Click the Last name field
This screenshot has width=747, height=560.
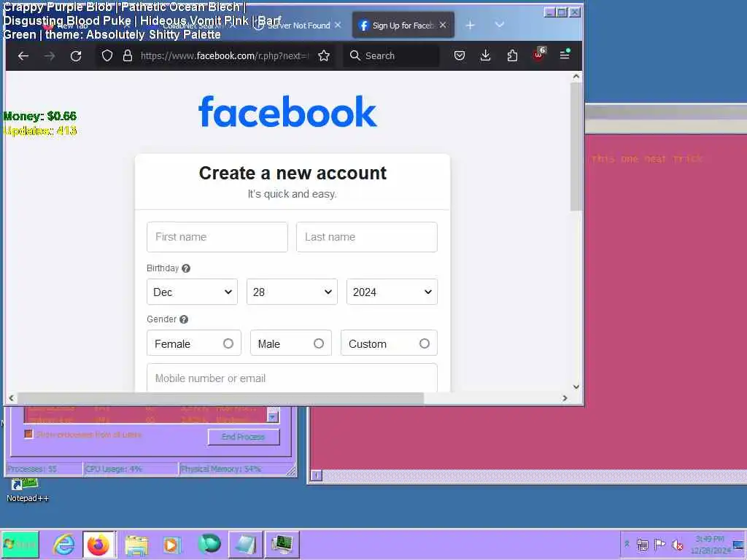(367, 237)
